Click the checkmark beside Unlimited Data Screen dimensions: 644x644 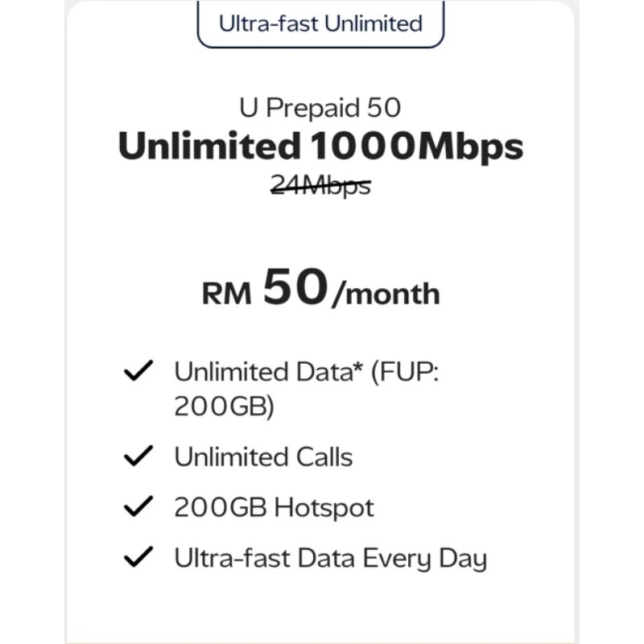[138, 373]
